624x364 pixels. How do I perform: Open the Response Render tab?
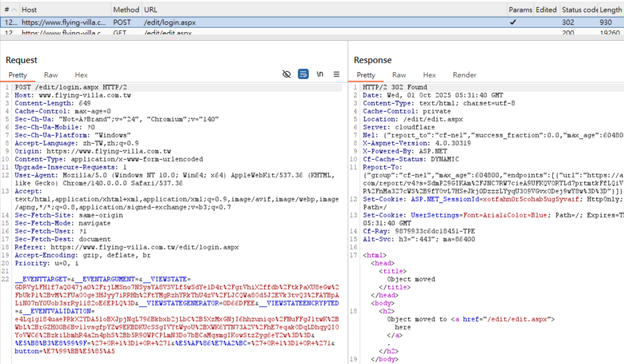tap(464, 75)
